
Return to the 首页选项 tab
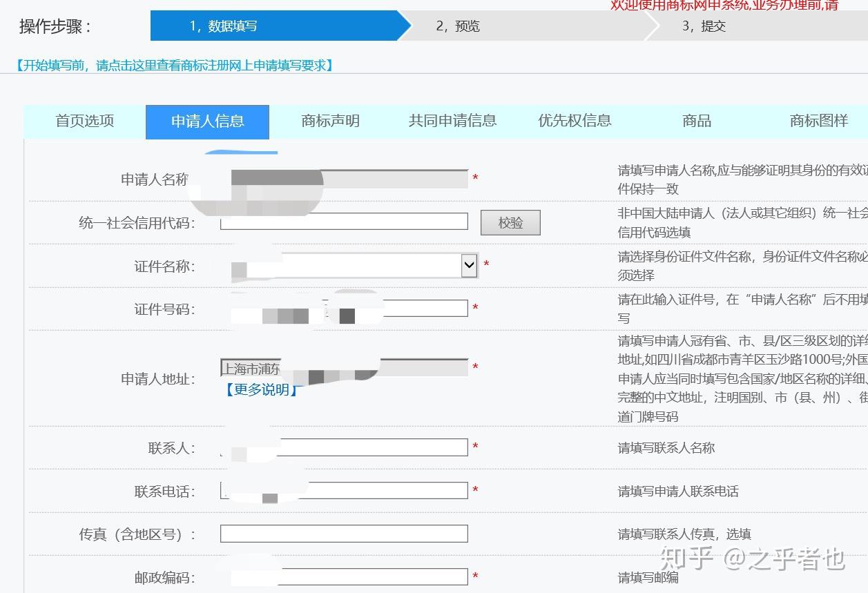[x=84, y=121]
